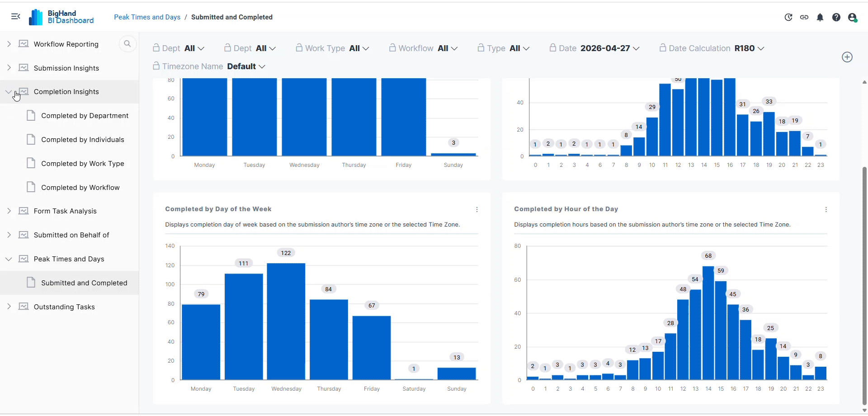Open Completed by Hour of the Day options menu
This screenshot has width=868, height=416.
pos(826,209)
